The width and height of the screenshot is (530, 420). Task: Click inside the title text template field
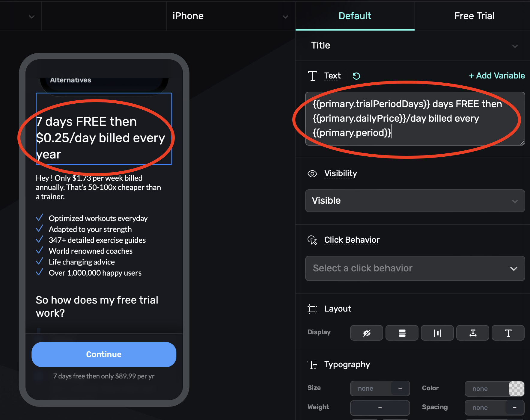pos(415,119)
